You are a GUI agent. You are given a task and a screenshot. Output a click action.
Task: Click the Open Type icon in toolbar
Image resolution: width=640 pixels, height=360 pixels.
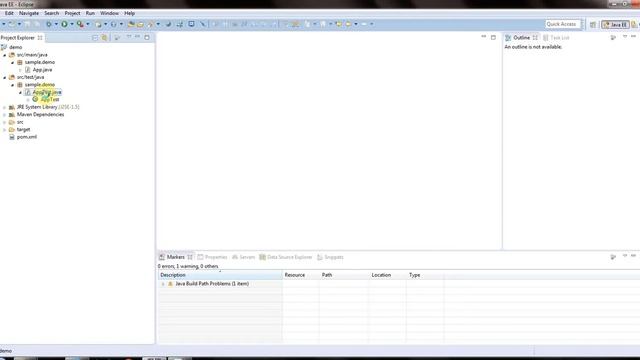tap(131, 24)
